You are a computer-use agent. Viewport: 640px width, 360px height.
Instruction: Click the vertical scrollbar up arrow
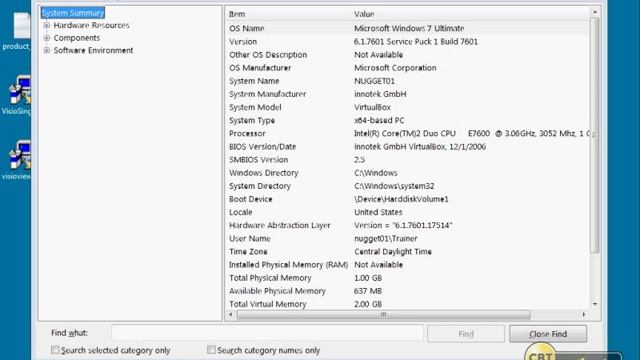point(595,12)
